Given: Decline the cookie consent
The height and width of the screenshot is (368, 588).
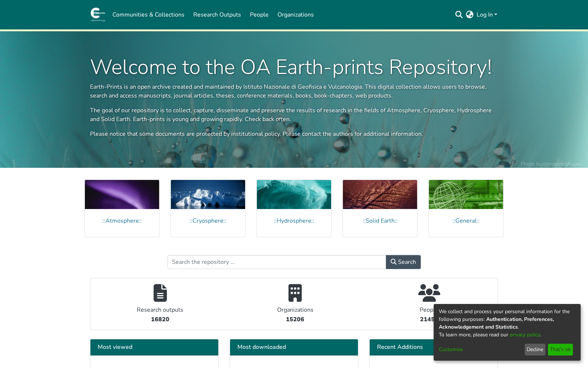Looking at the screenshot, I should (x=535, y=350).
